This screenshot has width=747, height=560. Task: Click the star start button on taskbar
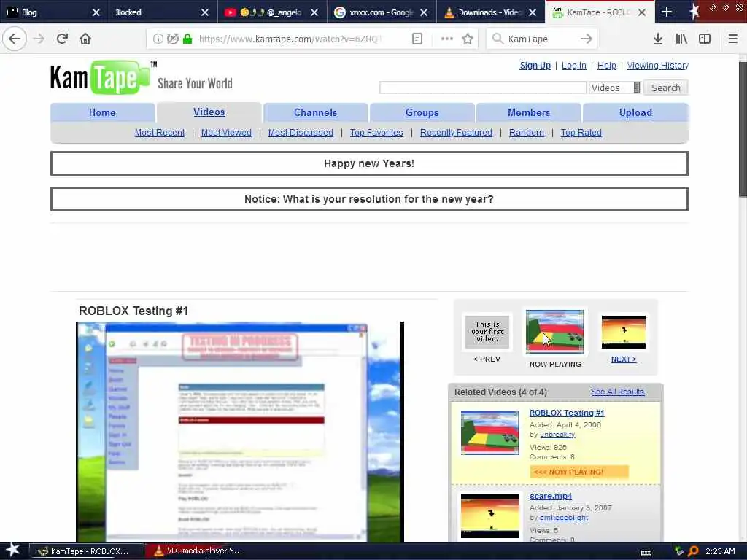(x=13, y=551)
